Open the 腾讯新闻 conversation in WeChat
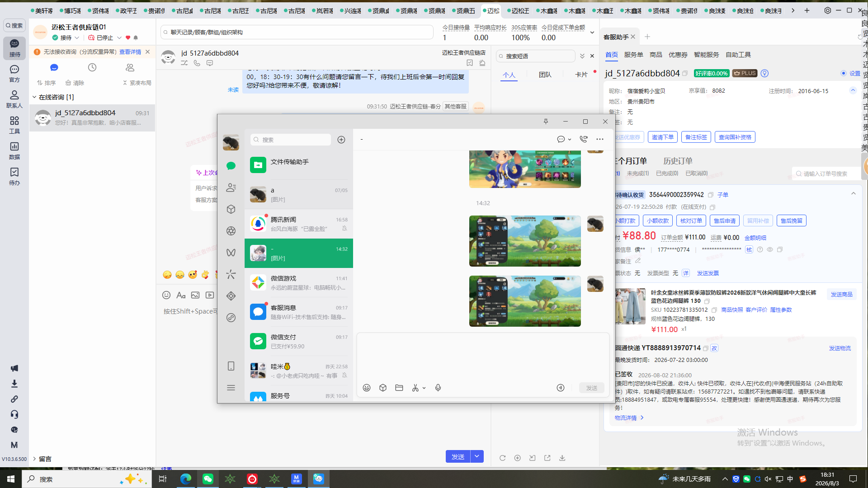The image size is (868, 488). 299,224
